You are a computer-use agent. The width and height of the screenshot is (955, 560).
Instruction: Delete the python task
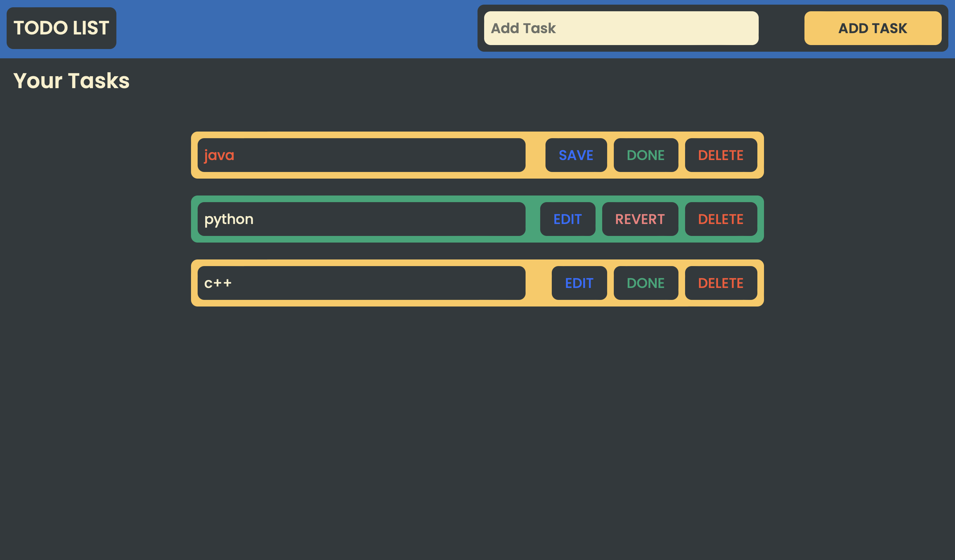pyautogui.click(x=721, y=219)
